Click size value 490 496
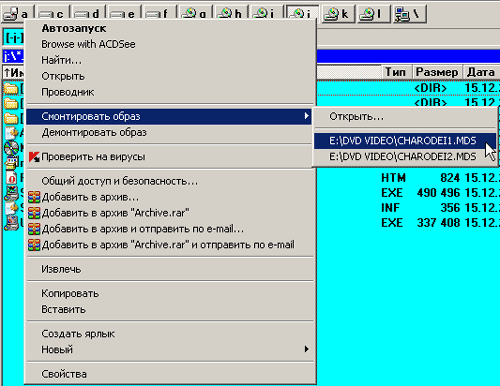This screenshot has width=500, height=386. click(439, 193)
